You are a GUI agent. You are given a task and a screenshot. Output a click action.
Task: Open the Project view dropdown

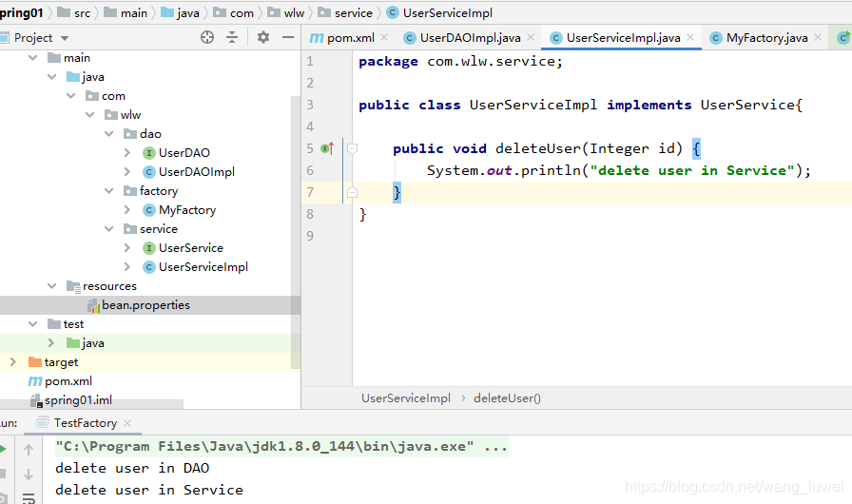(x=65, y=38)
